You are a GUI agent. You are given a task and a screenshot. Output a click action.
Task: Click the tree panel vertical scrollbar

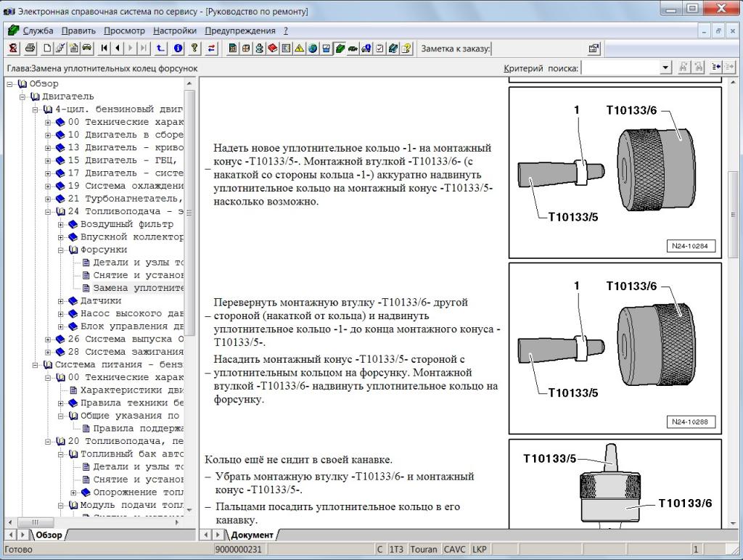pyautogui.click(x=189, y=213)
